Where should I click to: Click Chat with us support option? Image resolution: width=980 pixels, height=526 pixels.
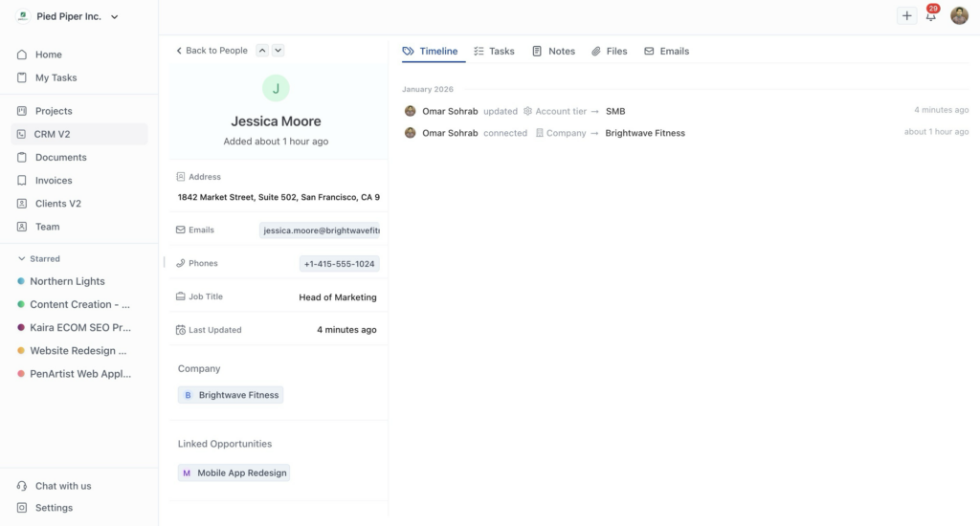pyautogui.click(x=63, y=486)
